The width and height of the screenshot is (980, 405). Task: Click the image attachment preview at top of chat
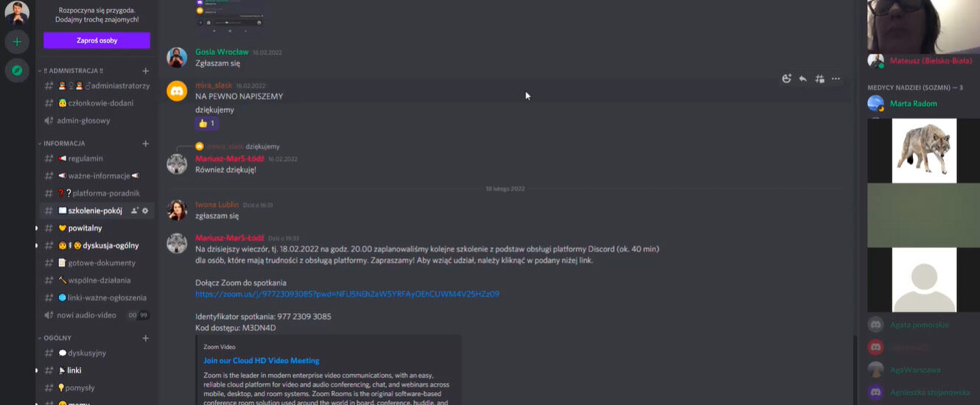pyautogui.click(x=229, y=16)
